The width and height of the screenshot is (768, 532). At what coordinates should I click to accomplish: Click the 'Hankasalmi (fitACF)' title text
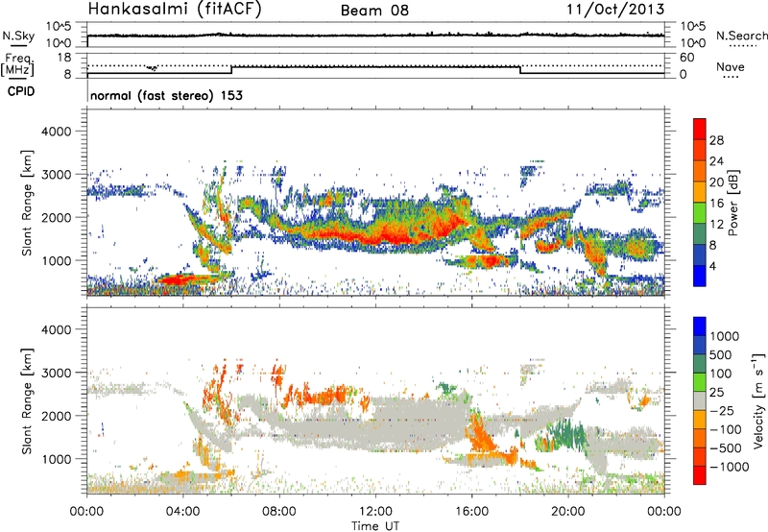175,9
